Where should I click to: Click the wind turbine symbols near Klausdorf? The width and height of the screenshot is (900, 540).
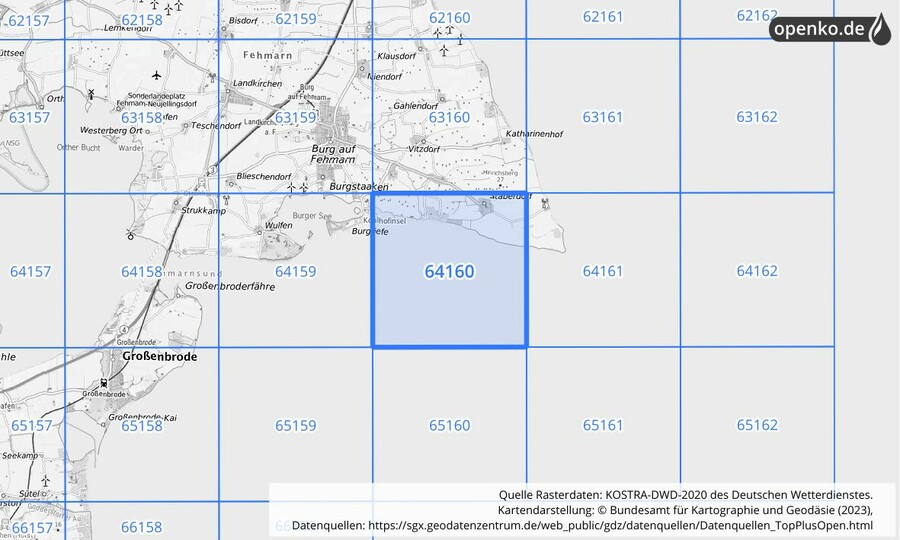pos(444,40)
